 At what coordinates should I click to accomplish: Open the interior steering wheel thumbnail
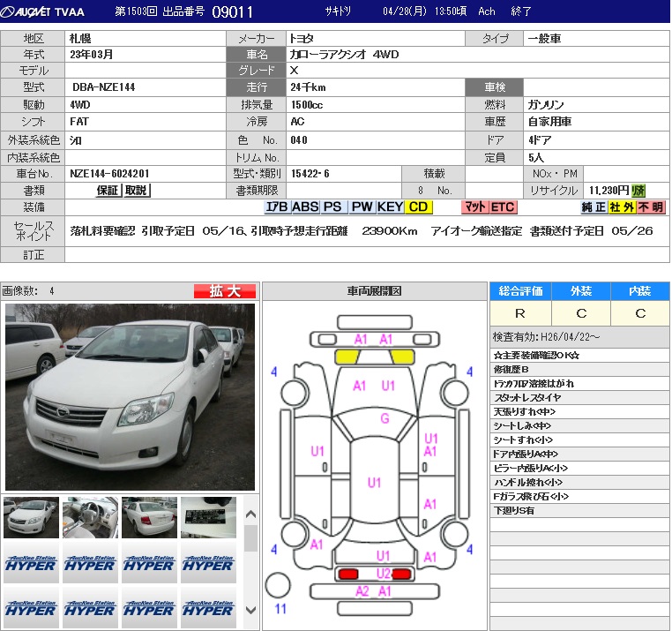(x=90, y=517)
